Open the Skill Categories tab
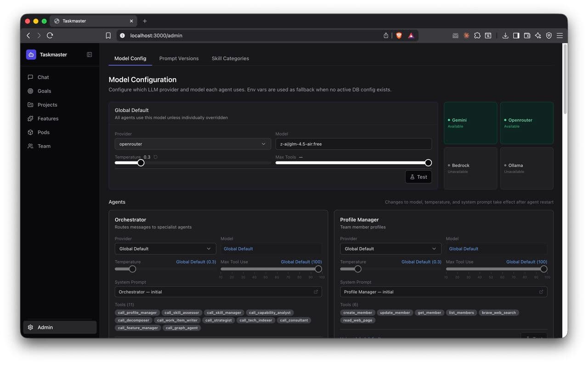This screenshot has height=365, width=588. click(x=230, y=58)
